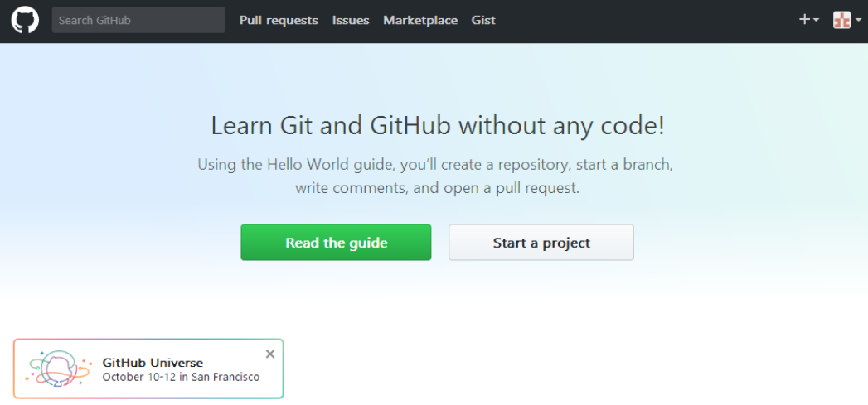Focus the Search GitHub field

coord(138,21)
